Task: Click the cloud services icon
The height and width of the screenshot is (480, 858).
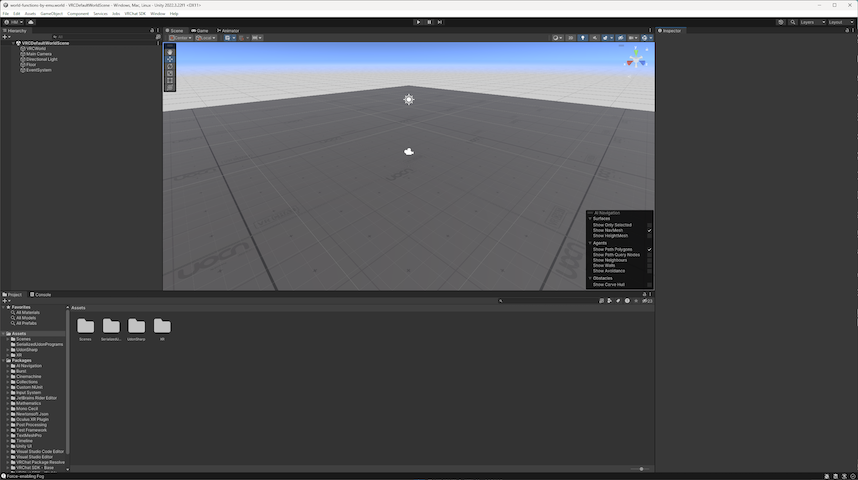Action: click(x=33, y=22)
